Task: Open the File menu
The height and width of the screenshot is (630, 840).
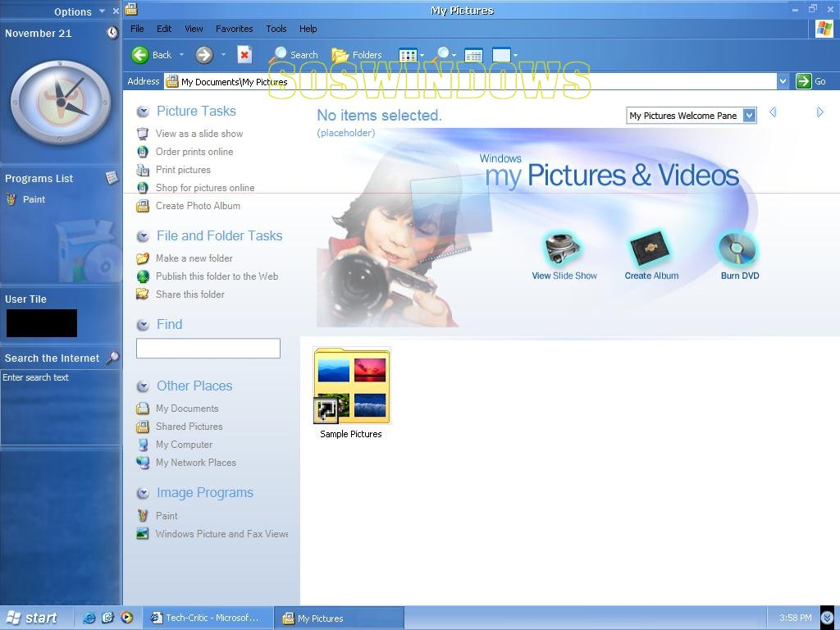Action: coord(137,29)
